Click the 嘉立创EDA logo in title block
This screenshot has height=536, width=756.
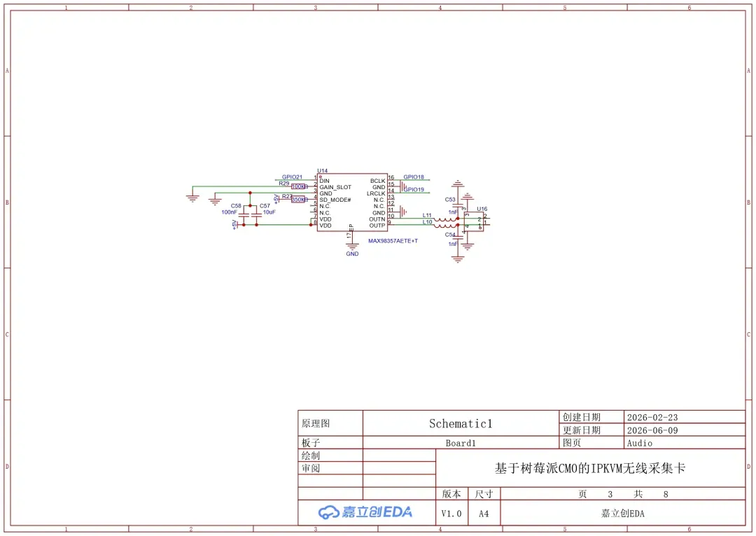(365, 512)
